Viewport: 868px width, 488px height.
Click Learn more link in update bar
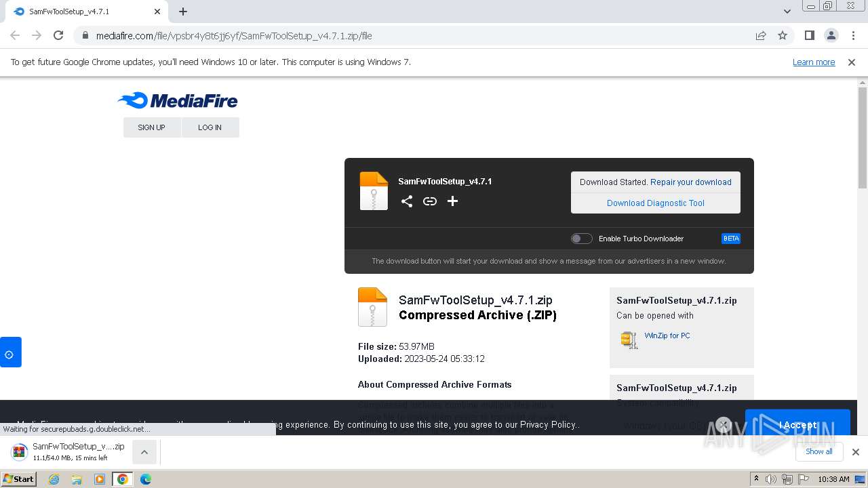[814, 62]
